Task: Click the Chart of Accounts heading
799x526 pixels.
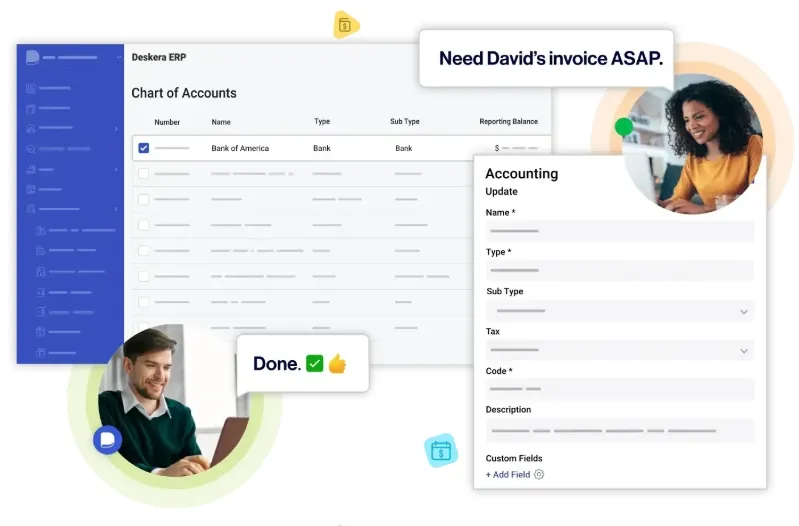Action: click(184, 93)
